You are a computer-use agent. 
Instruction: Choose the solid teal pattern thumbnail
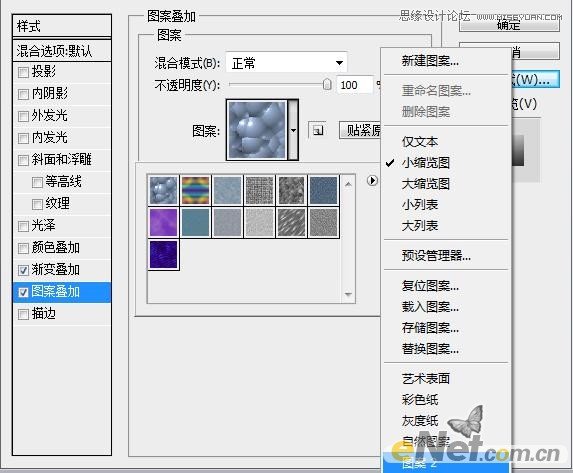click(196, 222)
